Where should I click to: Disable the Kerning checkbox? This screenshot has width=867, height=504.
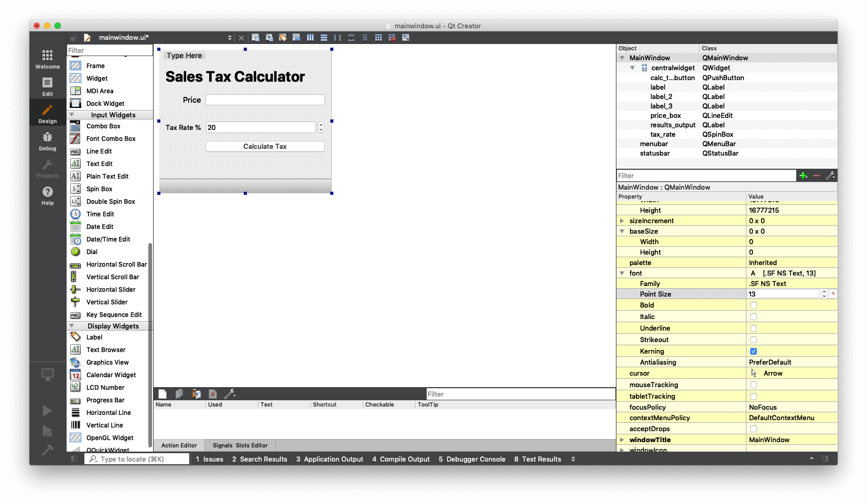753,352
